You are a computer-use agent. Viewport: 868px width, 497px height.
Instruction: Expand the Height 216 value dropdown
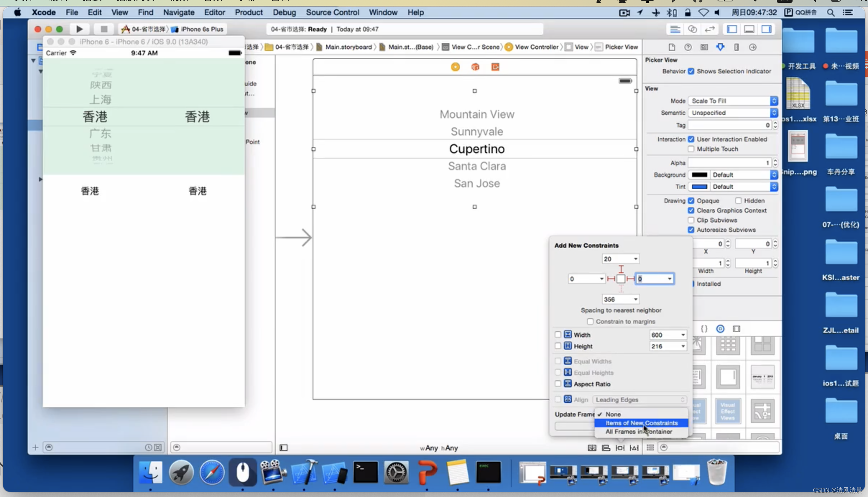pos(683,346)
